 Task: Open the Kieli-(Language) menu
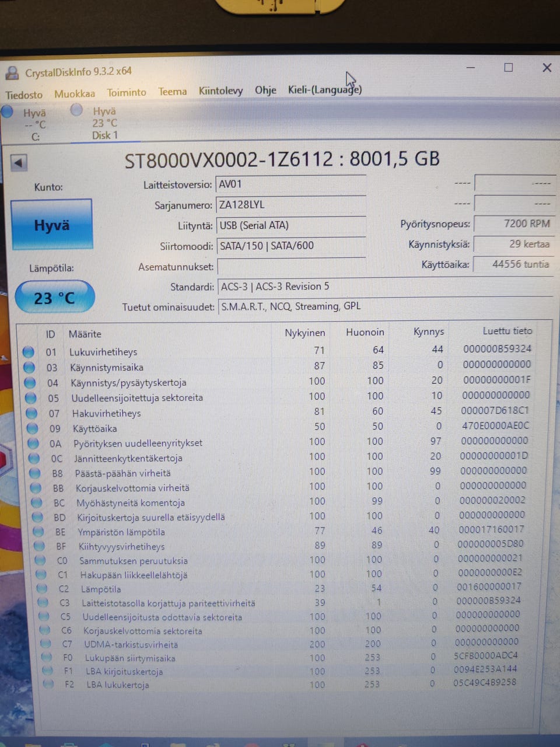click(325, 89)
